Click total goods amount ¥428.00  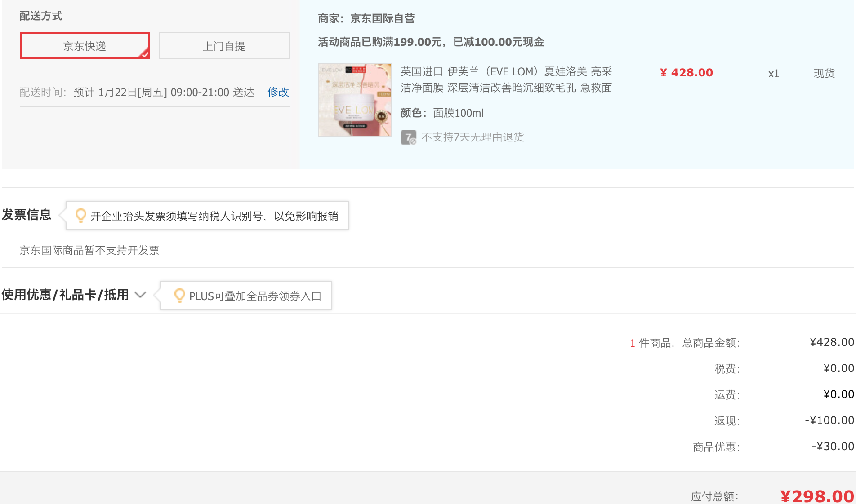click(x=832, y=342)
